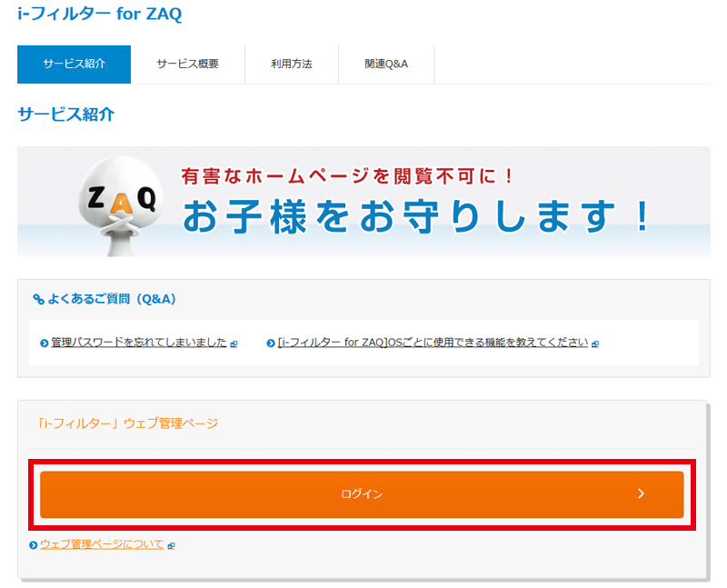
Task: Open the サービス紹介 tab
Action: [x=75, y=65]
